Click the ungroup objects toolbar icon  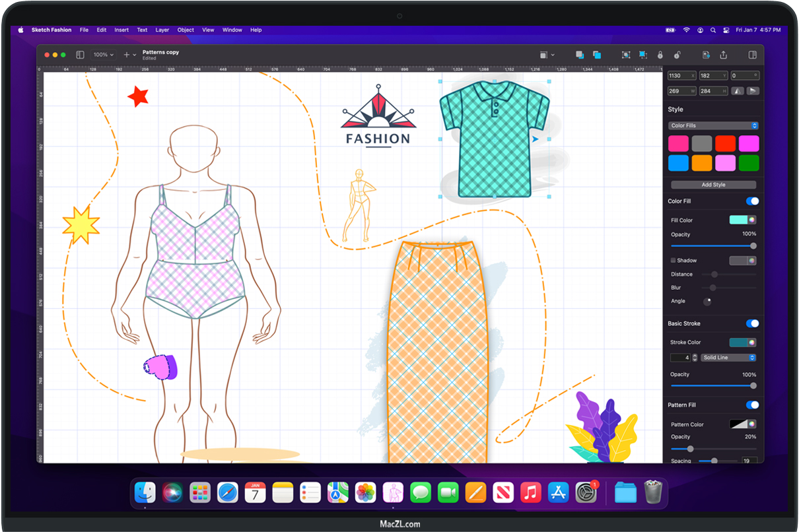(643, 55)
